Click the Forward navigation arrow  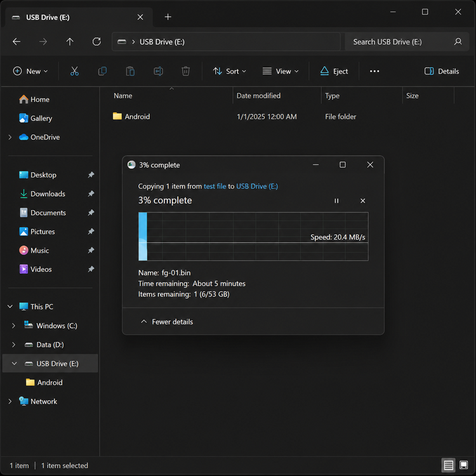[x=43, y=42]
